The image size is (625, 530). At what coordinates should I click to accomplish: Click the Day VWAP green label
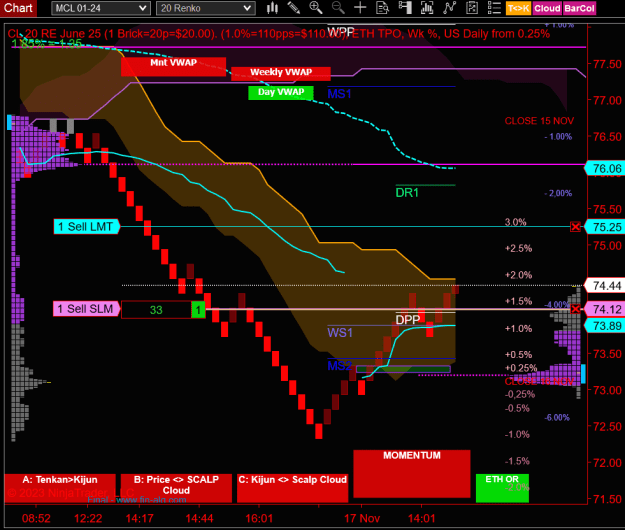[281, 92]
